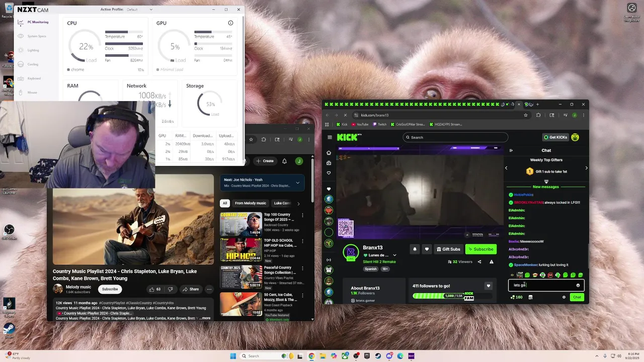The height and width of the screenshot is (362, 644).
Task: Toggle Branx13 notification bell
Action: tap(415, 249)
